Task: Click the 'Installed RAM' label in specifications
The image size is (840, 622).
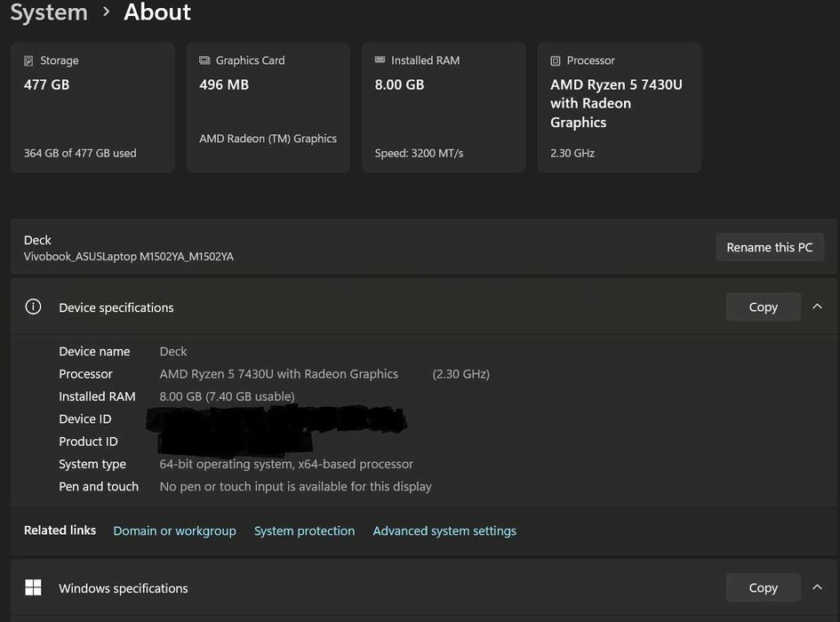Action: click(97, 396)
